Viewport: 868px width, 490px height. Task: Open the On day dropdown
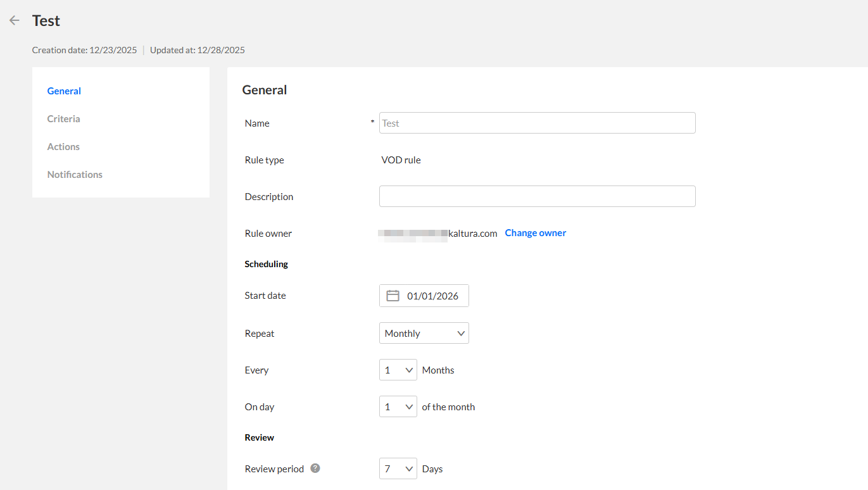[x=398, y=406]
